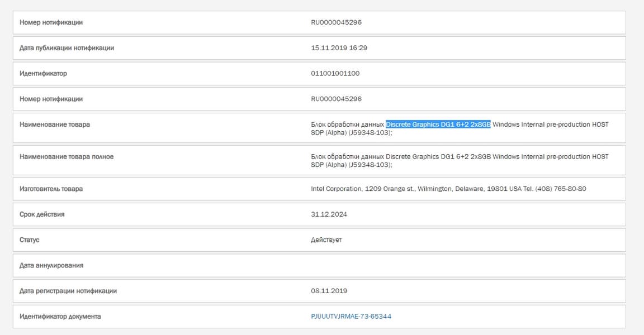Select the 'Срок действия' label

point(42,214)
